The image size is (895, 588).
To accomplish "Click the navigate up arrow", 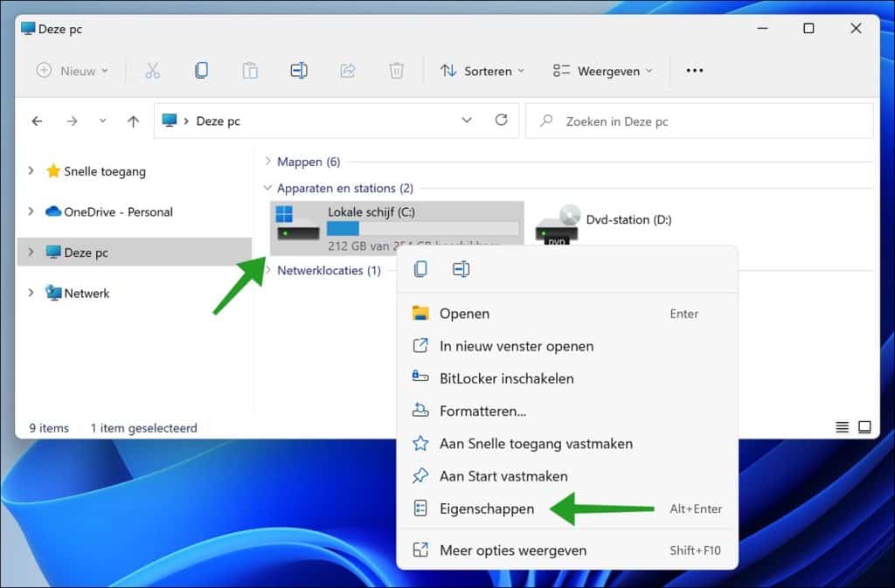I will pos(133,121).
